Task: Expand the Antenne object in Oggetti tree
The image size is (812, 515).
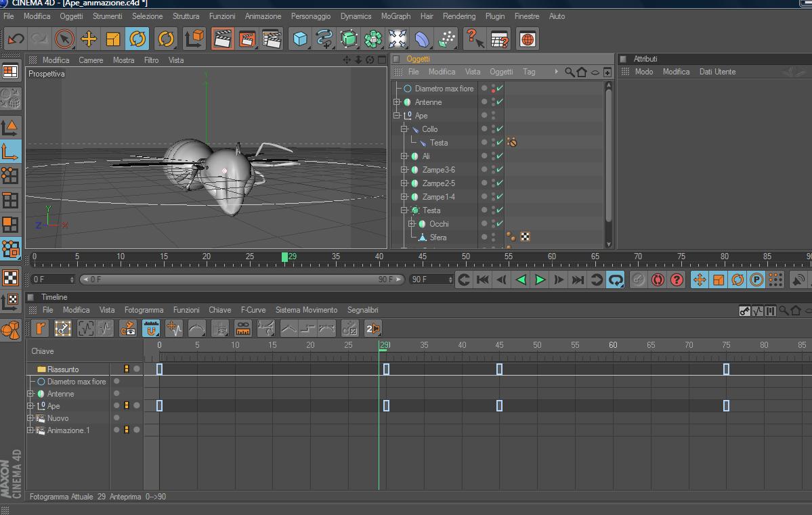Action: pos(397,102)
